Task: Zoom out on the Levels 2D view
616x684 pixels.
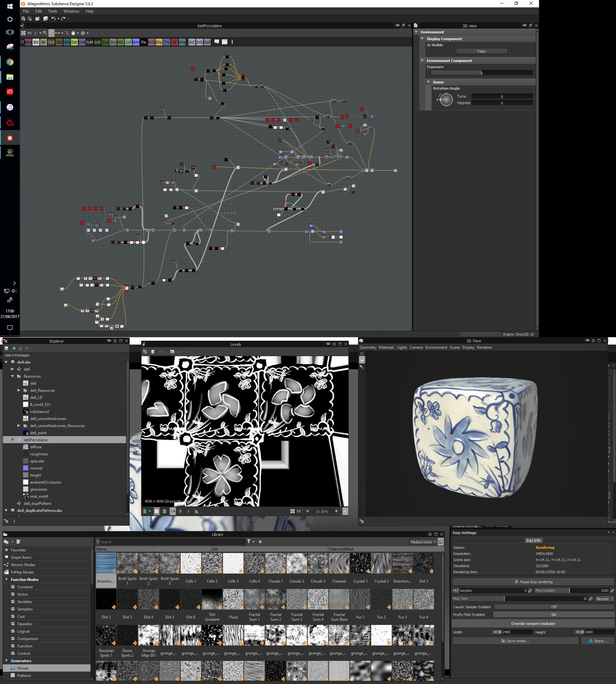Action: [308, 511]
